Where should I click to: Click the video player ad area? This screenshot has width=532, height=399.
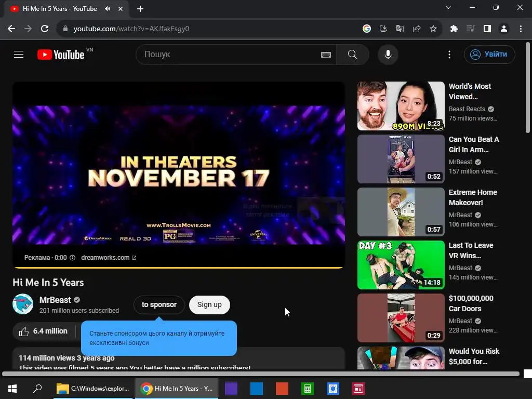[179, 175]
